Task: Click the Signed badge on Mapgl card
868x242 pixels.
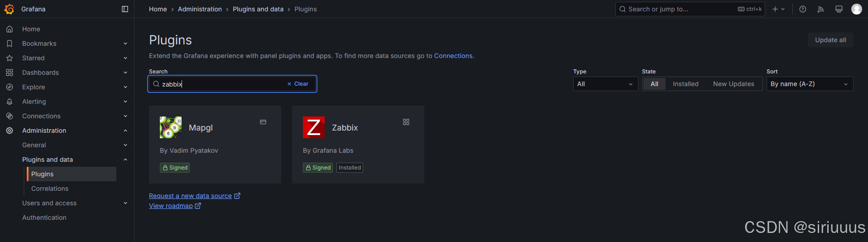Action: pos(175,168)
